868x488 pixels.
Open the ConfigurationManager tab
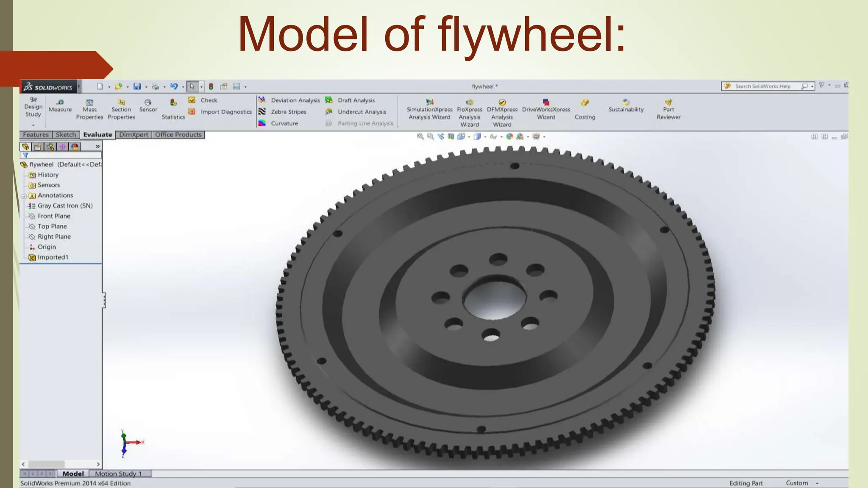[x=50, y=147]
